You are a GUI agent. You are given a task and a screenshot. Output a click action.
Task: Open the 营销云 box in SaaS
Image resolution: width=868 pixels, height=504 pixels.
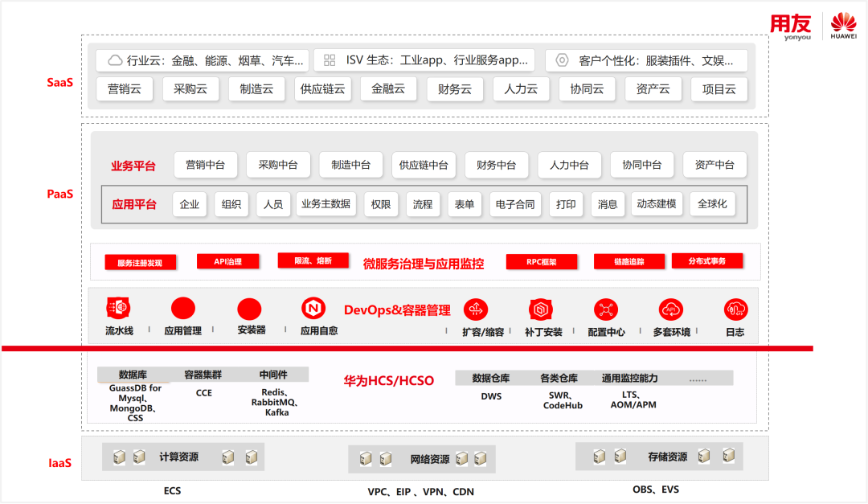point(125,89)
